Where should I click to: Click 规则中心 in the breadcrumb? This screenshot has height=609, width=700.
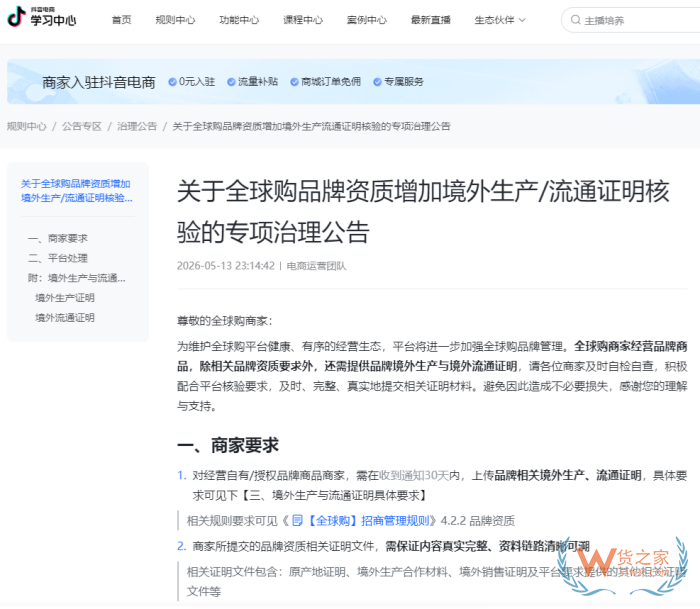[x=26, y=126]
